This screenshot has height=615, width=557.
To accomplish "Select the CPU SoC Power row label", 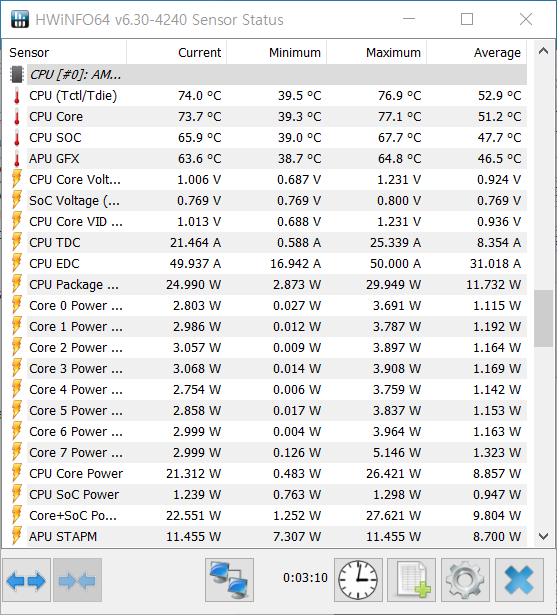I will [x=74, y=494].
